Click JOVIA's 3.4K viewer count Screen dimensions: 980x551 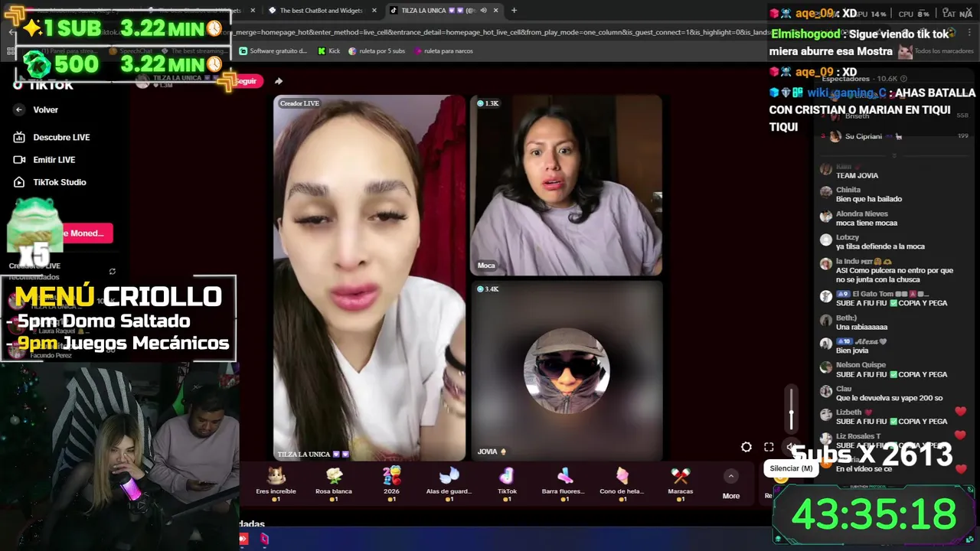point(488,289)
